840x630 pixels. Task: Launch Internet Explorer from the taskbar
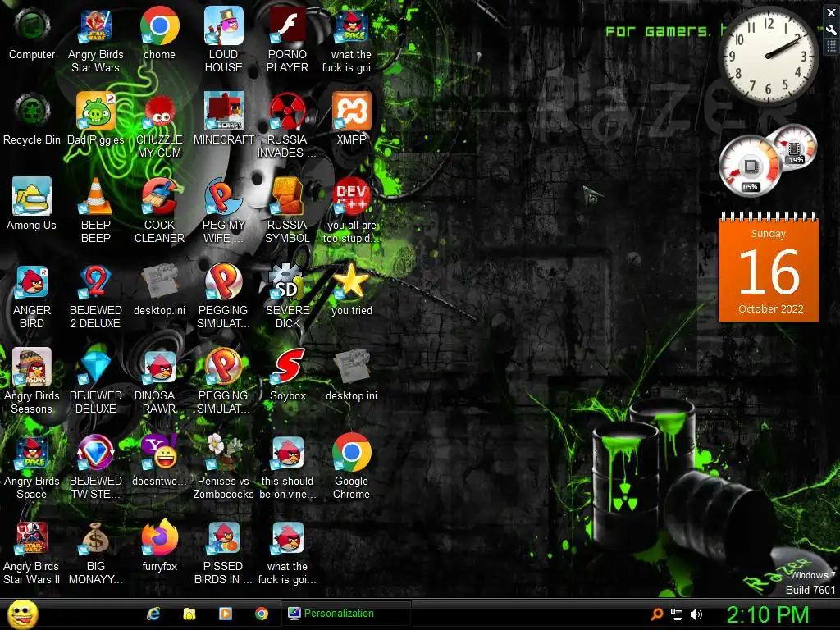153,614
